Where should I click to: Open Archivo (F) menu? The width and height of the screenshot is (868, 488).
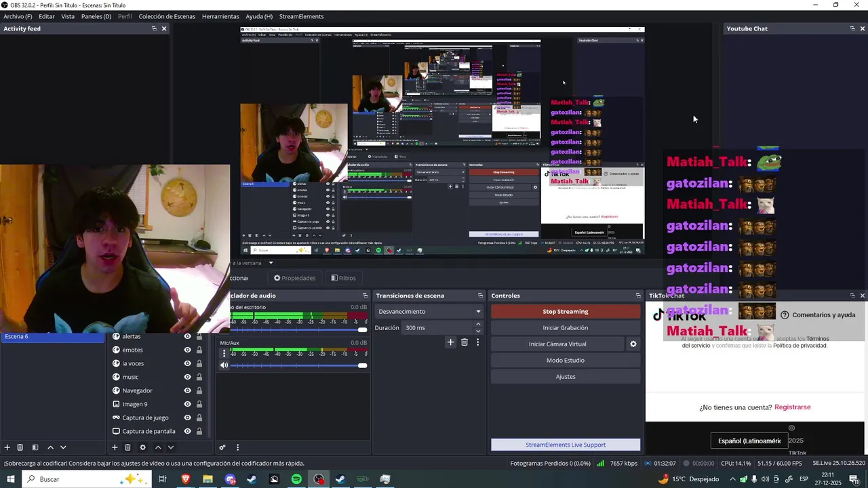coord(18,16)
